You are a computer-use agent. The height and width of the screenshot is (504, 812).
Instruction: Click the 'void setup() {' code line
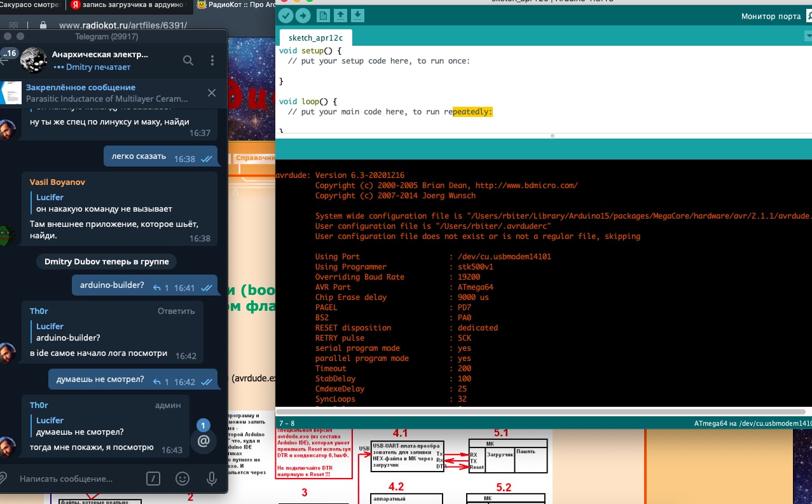pos(310,50)
